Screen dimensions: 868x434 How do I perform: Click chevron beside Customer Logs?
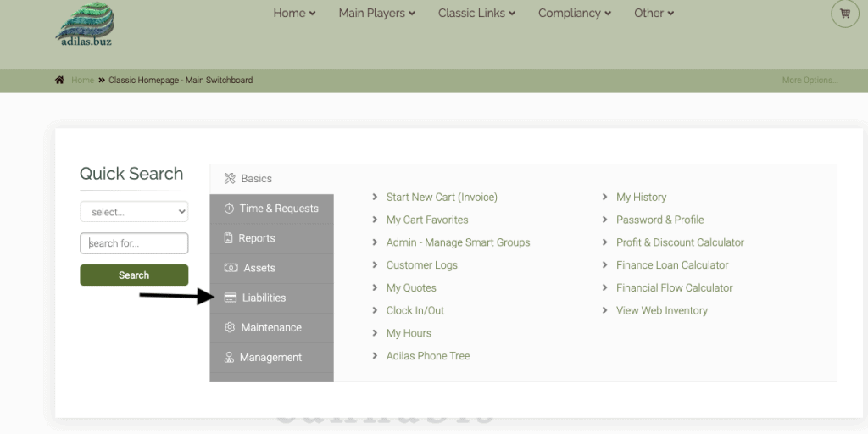pos(375,264)
